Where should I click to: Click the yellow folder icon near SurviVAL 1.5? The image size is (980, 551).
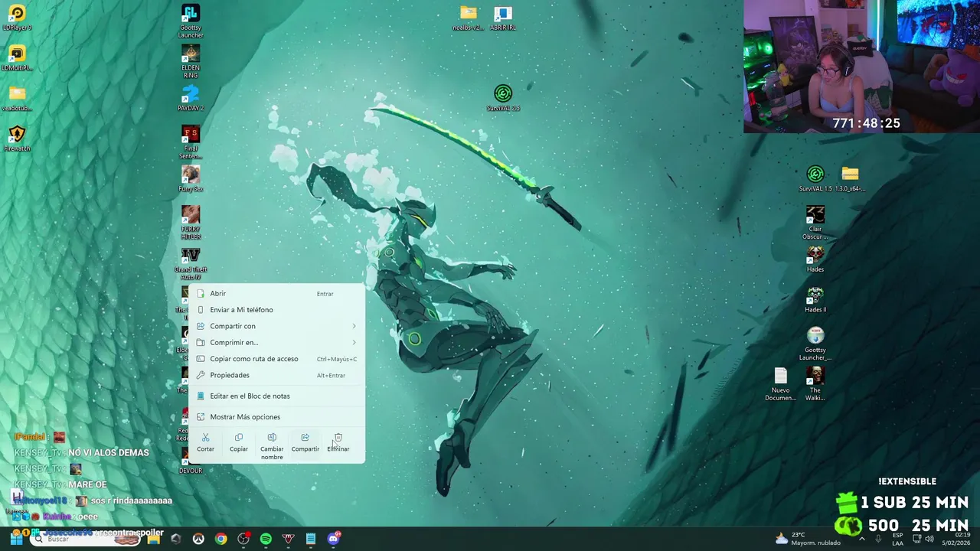coord(850,179)
